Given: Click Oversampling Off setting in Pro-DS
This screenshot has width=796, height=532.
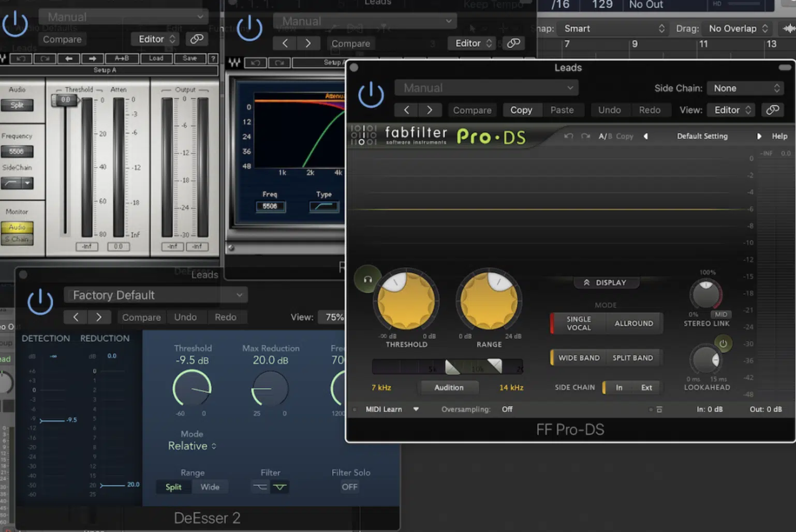Looking at the screenshot, I should click(x=507, y=409).
